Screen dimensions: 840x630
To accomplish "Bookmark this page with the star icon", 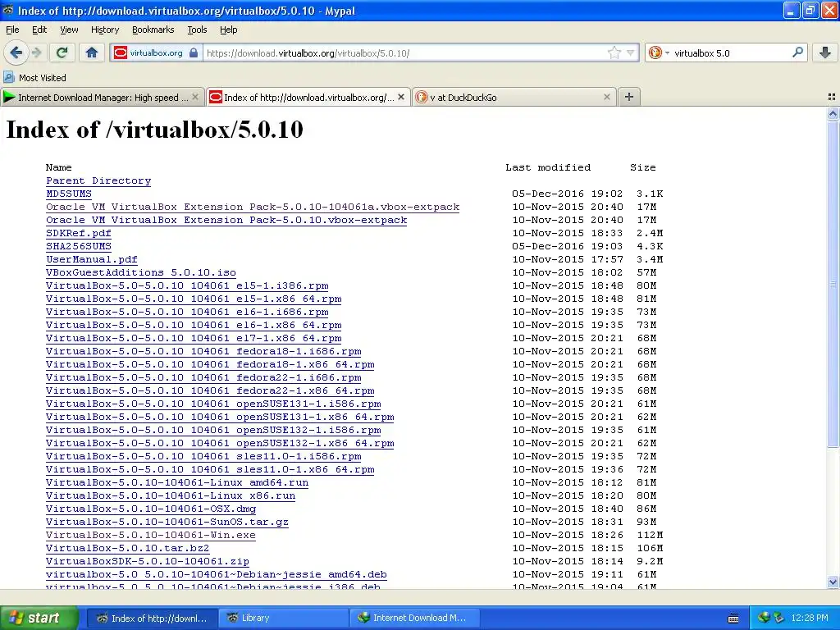I will [614, 52].
